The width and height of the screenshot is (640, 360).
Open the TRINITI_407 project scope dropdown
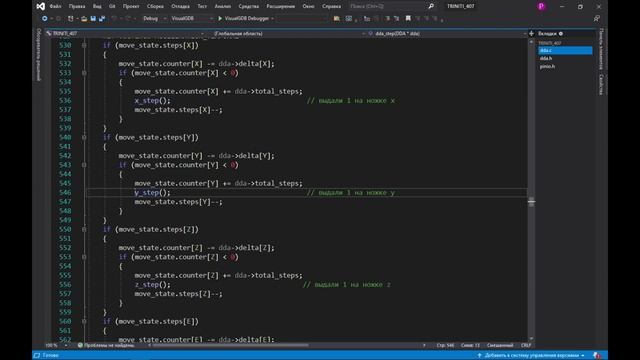tap(125, 33)
